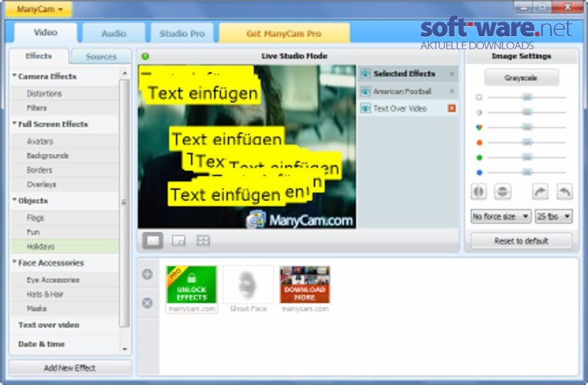Click the blue channel dot
The height and width of the screenshot is (385, 588).
pos(479,172)
